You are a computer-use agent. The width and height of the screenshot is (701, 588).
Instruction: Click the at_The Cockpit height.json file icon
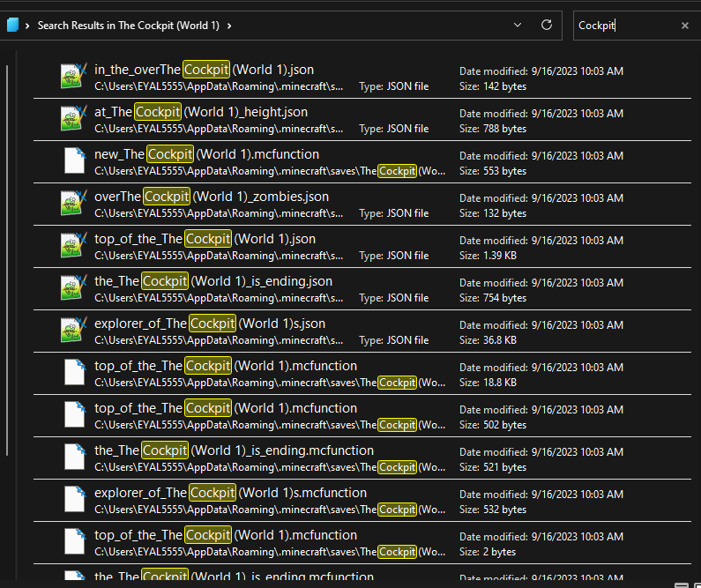click(74, 118)
